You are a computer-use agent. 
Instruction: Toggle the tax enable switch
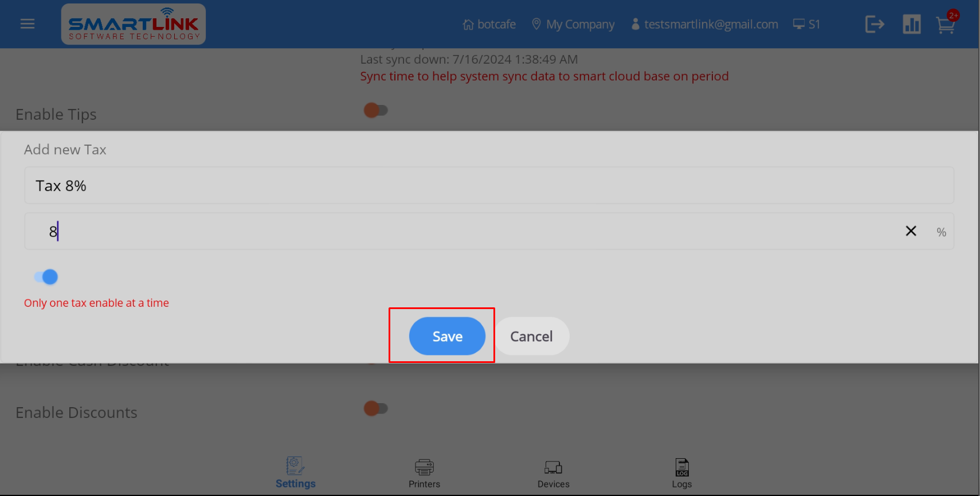tap(46, 277)
